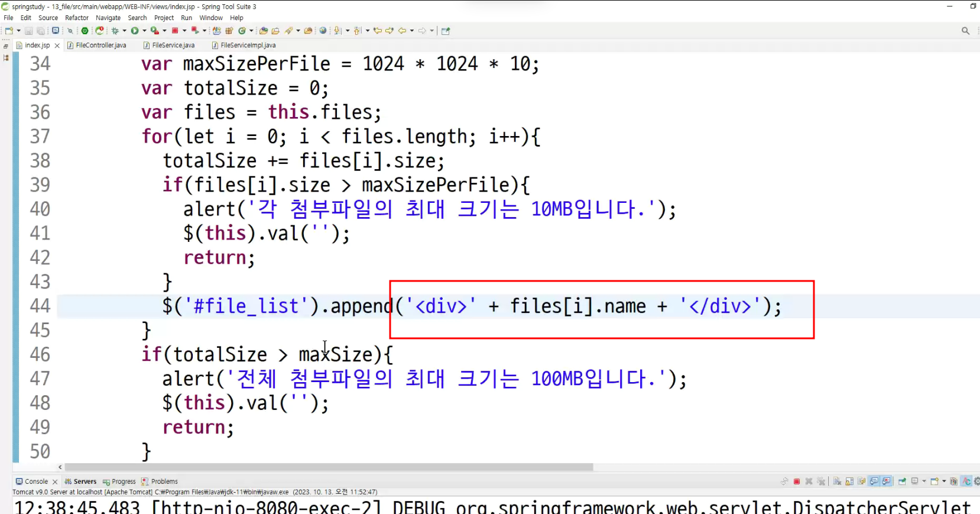Open the Help menu

pos(236,18)
